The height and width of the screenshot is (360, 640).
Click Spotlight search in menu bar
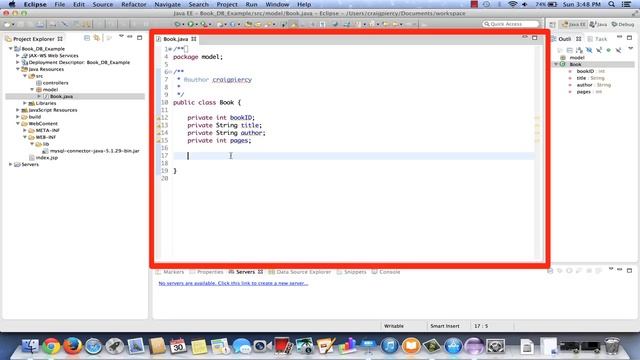pos(611,4)
